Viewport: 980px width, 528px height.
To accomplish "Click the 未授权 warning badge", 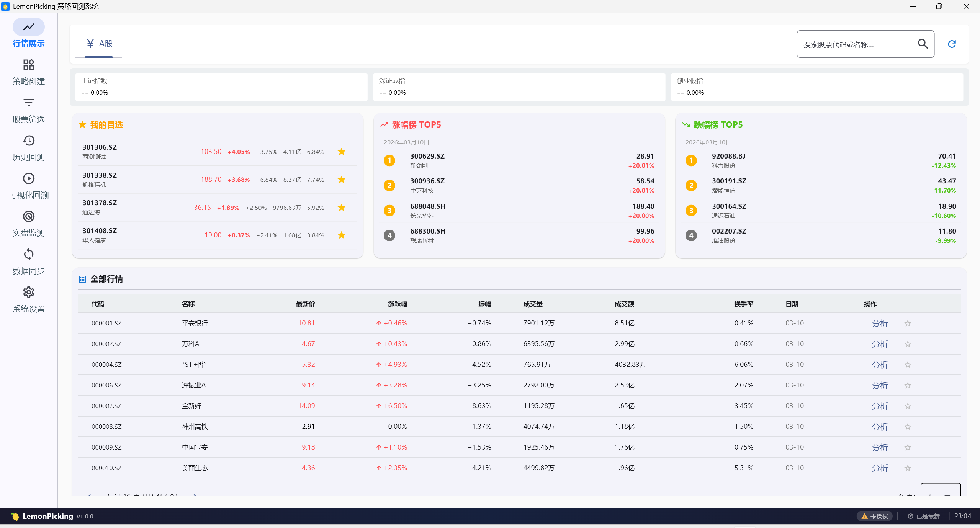I will click(x=874, y=516).
